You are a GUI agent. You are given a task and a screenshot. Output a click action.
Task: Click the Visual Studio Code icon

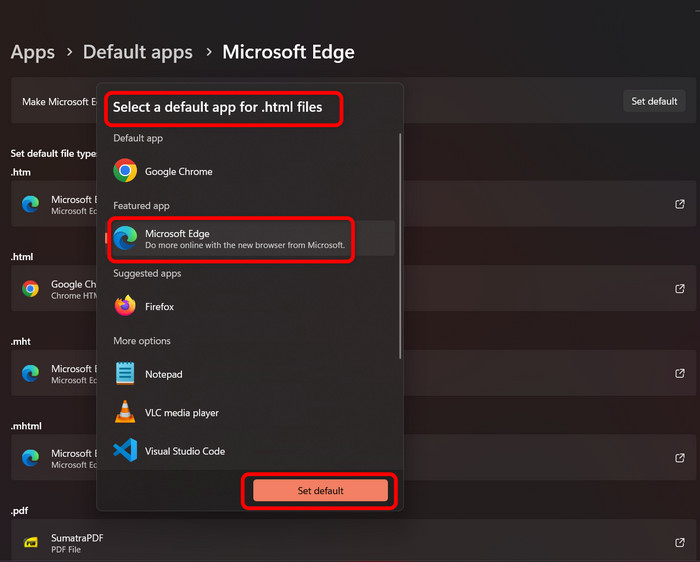point(125,450)
